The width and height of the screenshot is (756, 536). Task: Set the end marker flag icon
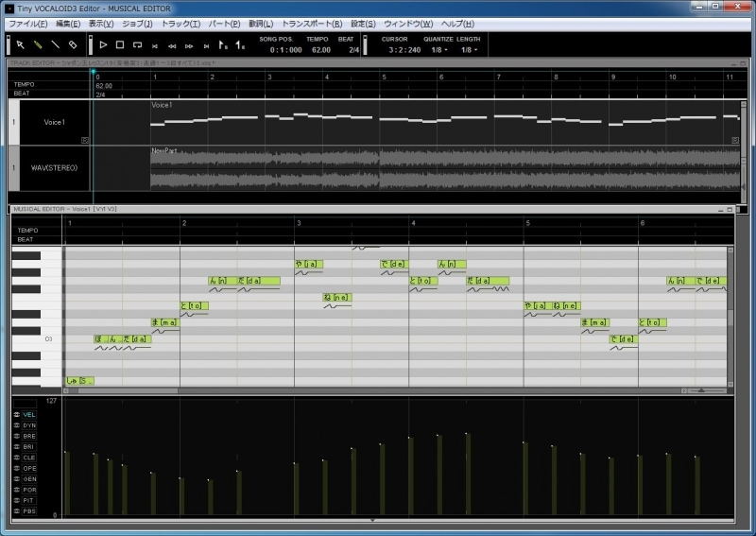point(240,44)
